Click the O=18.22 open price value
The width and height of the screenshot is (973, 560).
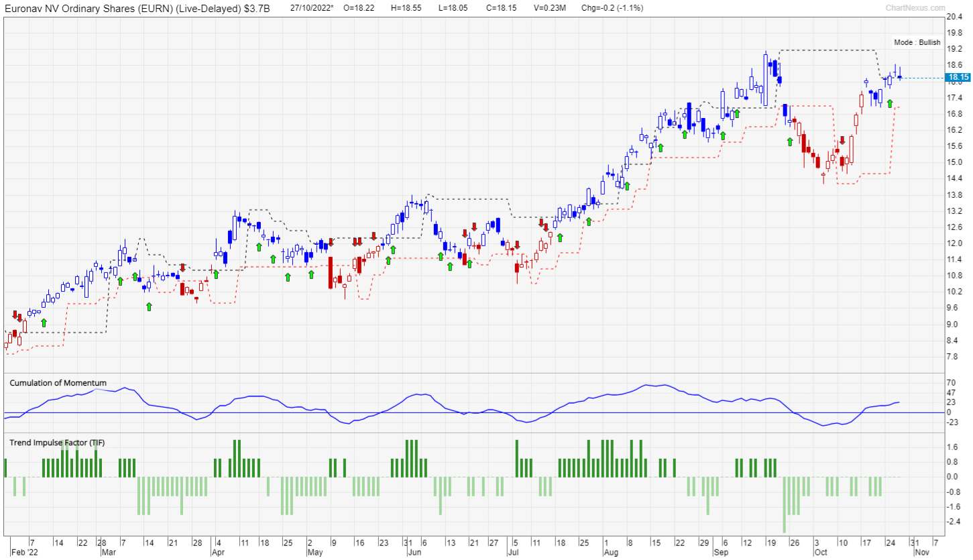click(x=359, y=8)
